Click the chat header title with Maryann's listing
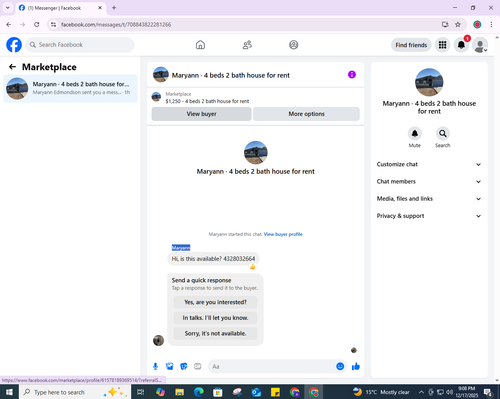500x399 pixels. coord(231,75)
